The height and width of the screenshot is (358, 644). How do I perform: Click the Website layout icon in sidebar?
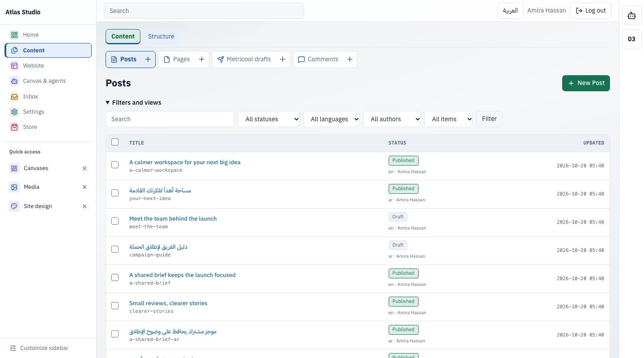tap(14, 66)
